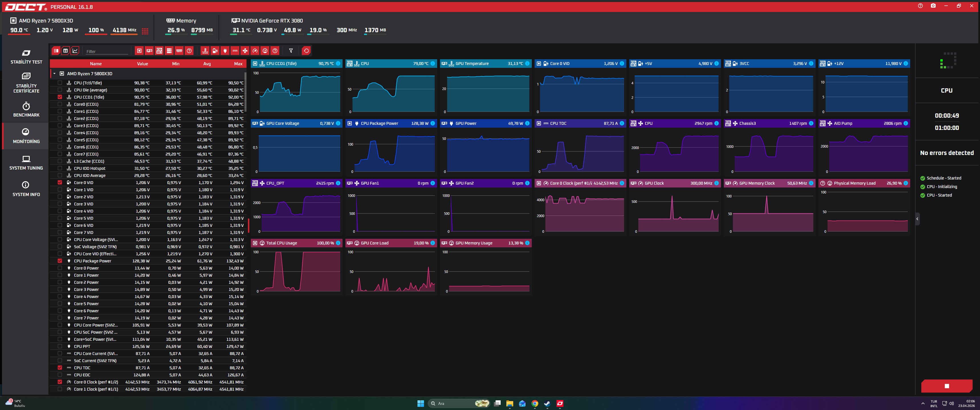Sort the table by the Min column
The height and width of the screenshot is (410, 980).
click(176, 64)
